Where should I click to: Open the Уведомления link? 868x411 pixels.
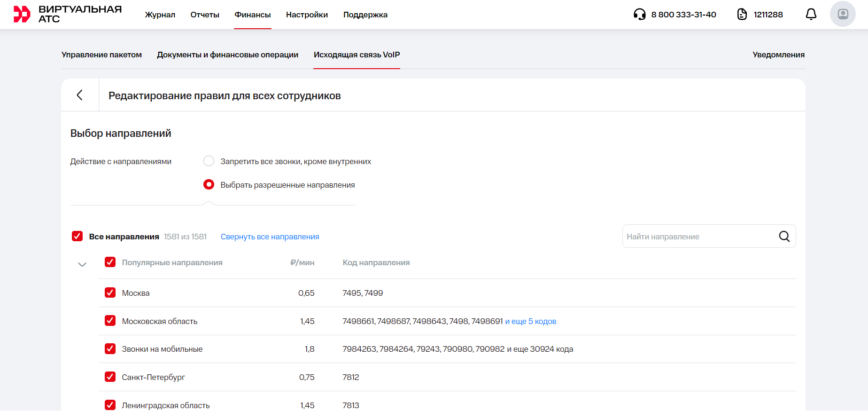click(x=778, y=55)
